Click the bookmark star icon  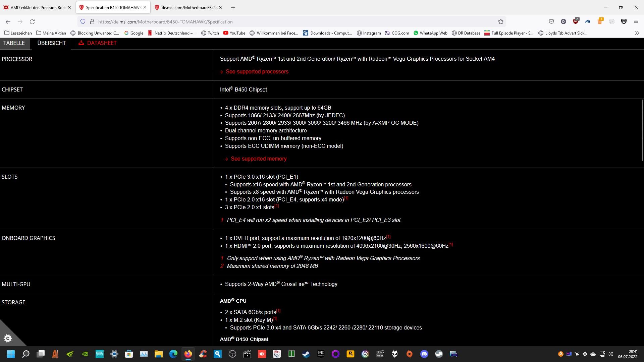500,22
